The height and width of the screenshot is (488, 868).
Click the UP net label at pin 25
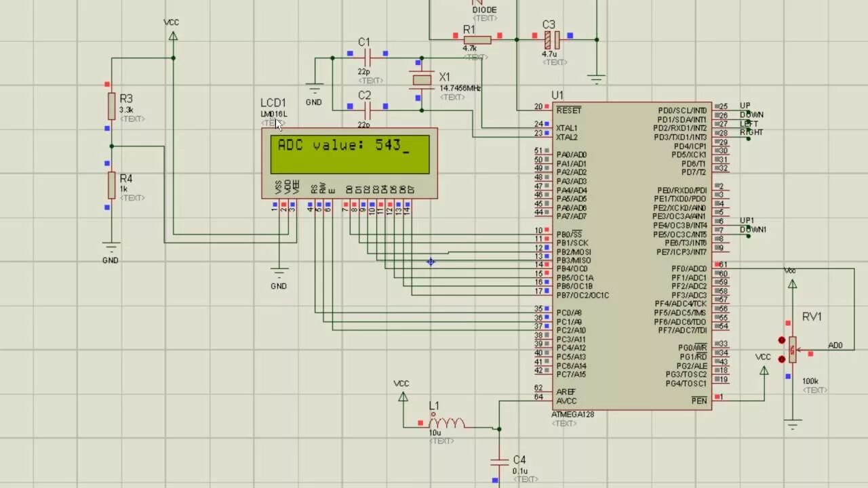pos(745,106)
